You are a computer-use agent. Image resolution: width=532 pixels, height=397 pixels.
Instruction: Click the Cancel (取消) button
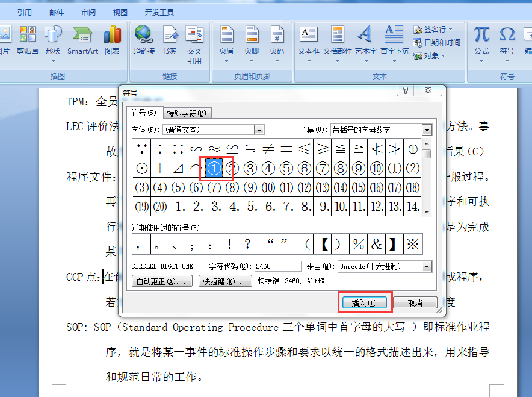(415, 302)
